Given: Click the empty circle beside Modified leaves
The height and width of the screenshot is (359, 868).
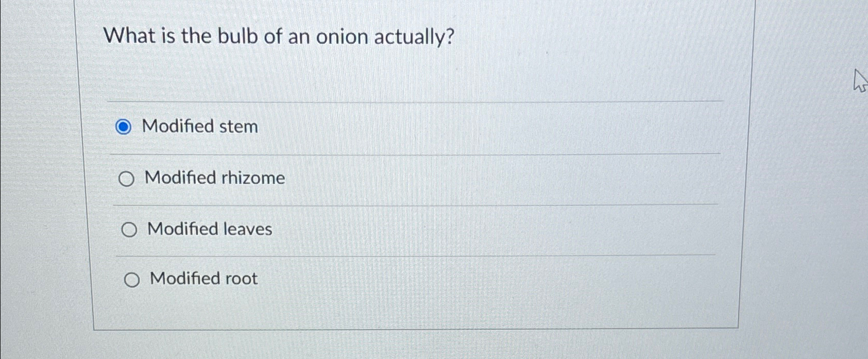Looking at the screenshot, I should coord(129,230).
